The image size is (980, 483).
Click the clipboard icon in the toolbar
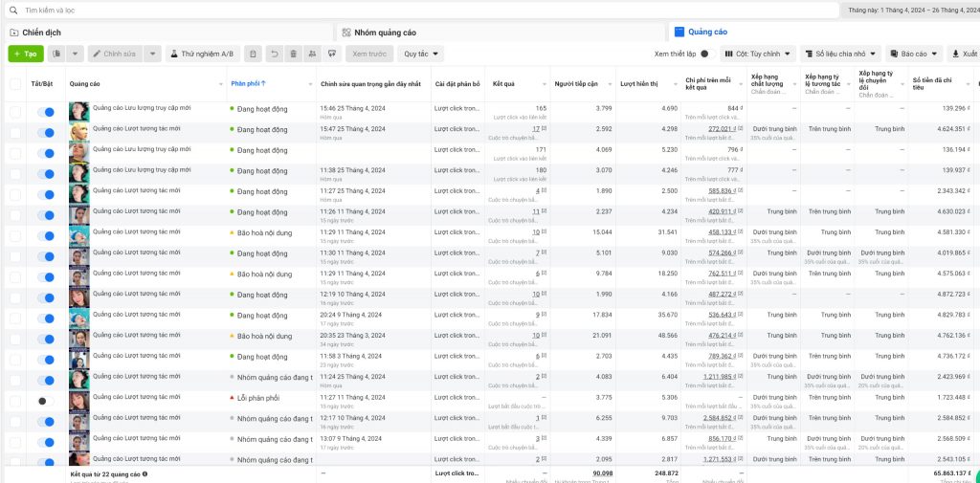pos(253,54)
